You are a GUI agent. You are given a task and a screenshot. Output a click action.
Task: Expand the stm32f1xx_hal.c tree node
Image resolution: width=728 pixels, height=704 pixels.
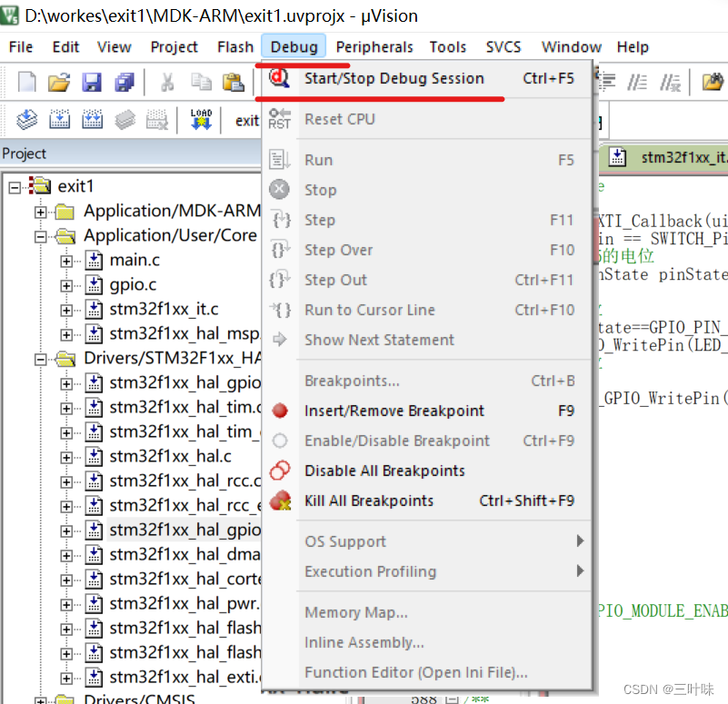[x=66, y=458]
